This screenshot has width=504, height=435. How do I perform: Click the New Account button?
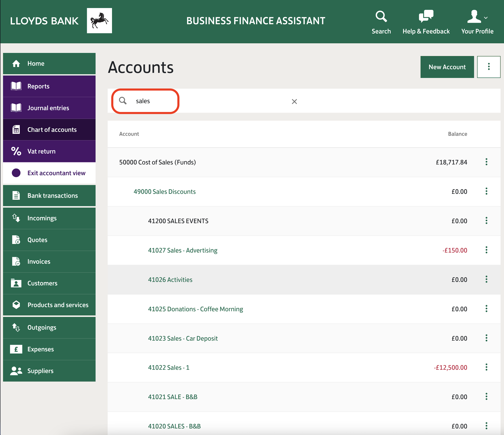tap(447, 67)
